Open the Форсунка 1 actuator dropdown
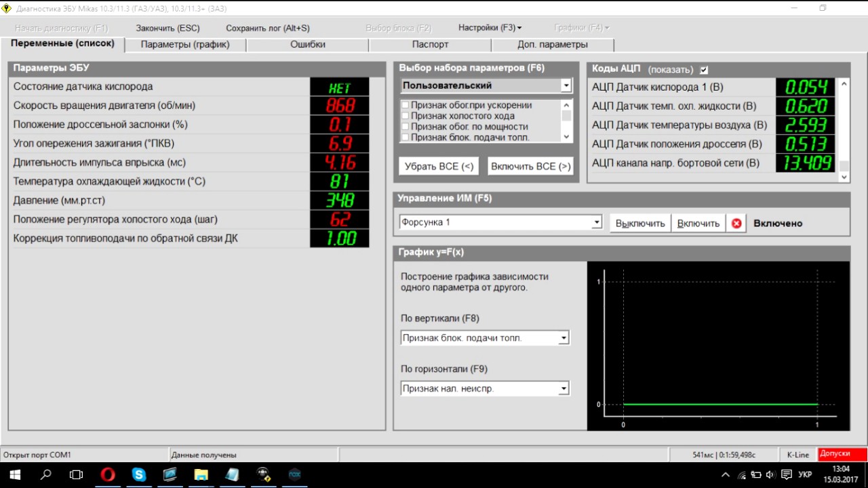This screenshot has width=868, height=488. click(x=597, y=222)
